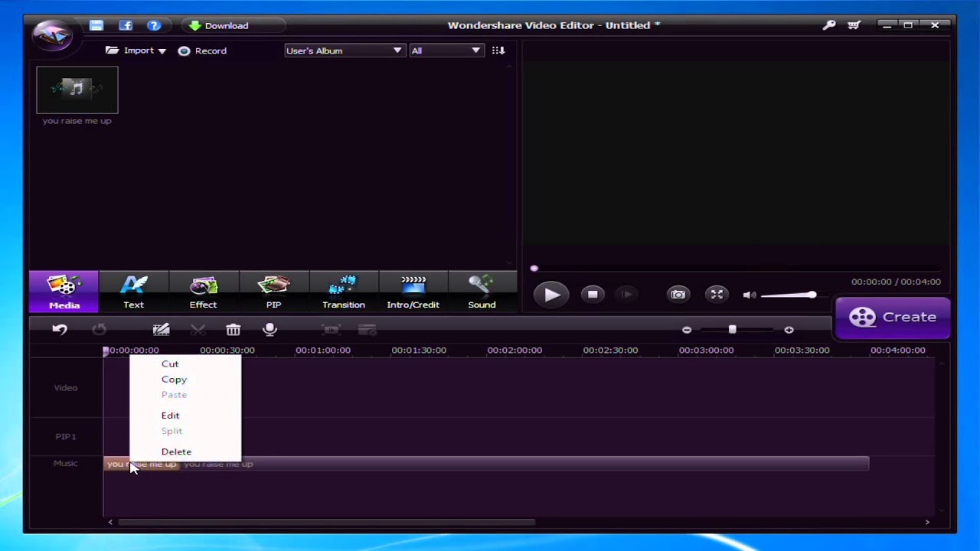This screenshot has height=551, width=980.
Task: Click the Music track label
Action: (66, 463)
